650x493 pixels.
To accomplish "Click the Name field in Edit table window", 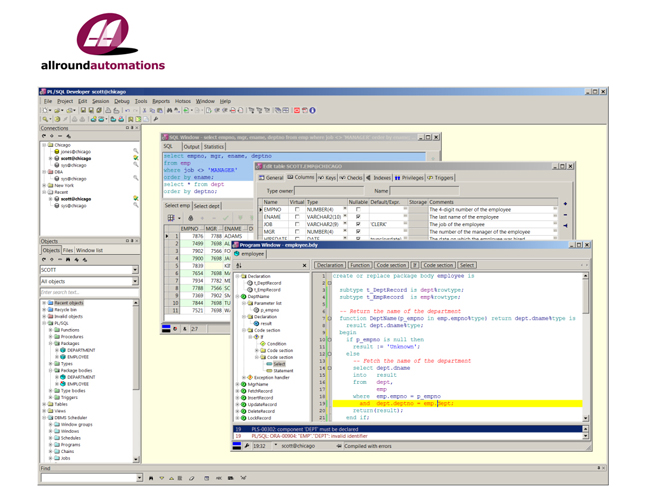I will (x=424, y=191).
